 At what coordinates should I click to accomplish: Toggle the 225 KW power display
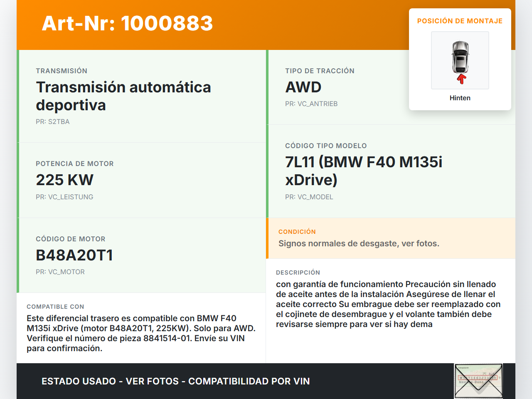click(x=64, y=180)
